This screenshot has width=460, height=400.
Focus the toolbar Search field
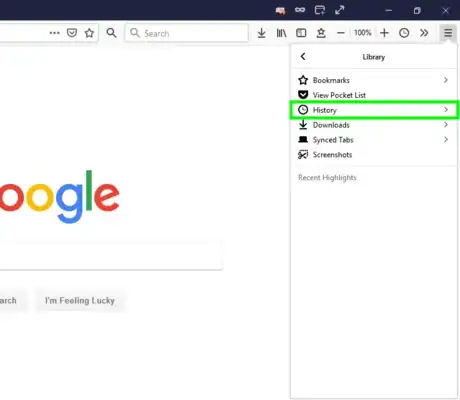click(187, 33)
